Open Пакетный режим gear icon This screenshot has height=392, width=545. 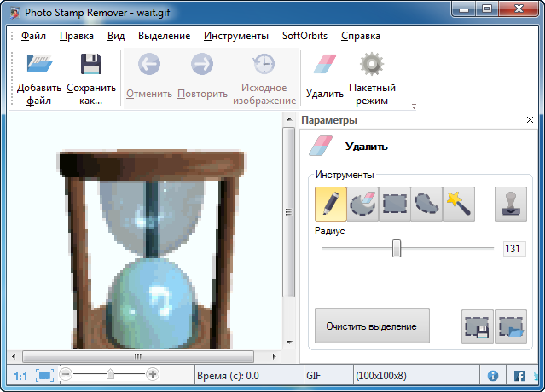pyautogui.click(x=372, y=64)
